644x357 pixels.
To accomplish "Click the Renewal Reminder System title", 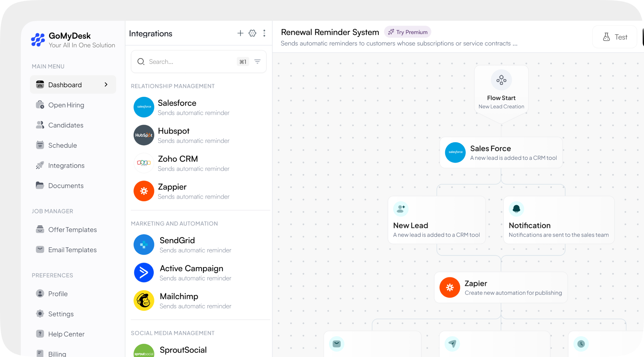I will pos(330,32).
